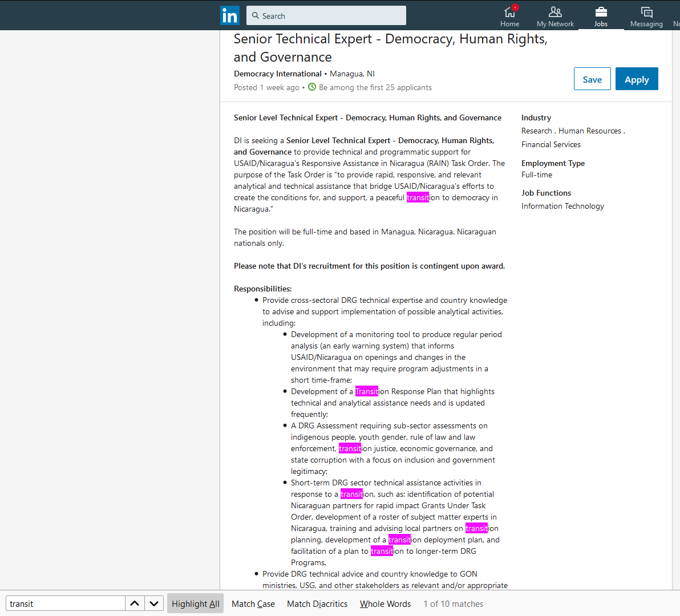This screenshot has width=680, height=616.
Task: Click the Home navigation label
Action: [x=509, y=24]
